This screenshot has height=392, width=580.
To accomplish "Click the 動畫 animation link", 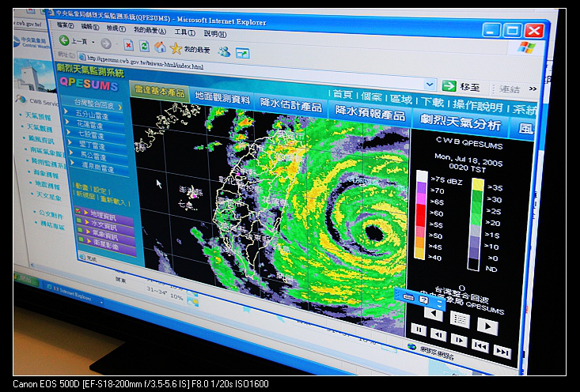I will point(82,187).
